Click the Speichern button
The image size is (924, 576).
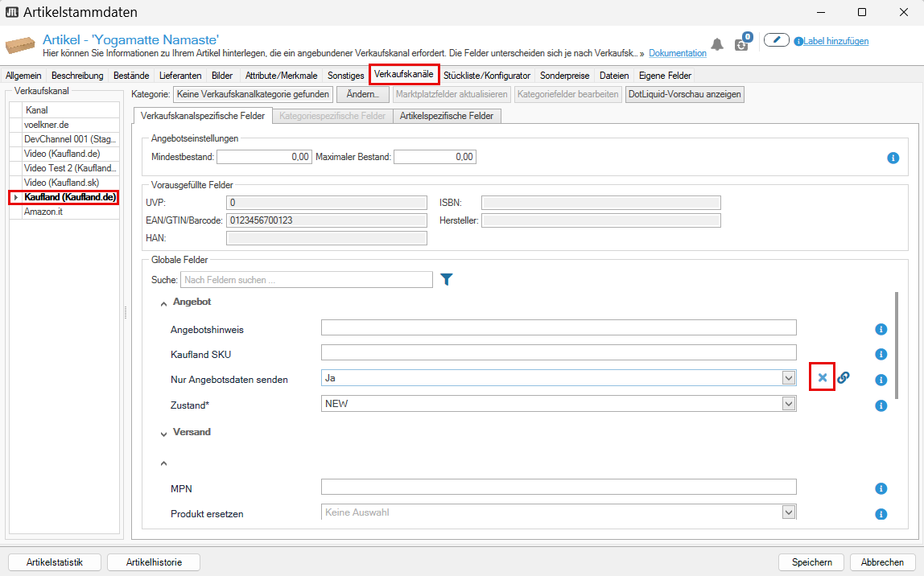[x=811, y=562]
